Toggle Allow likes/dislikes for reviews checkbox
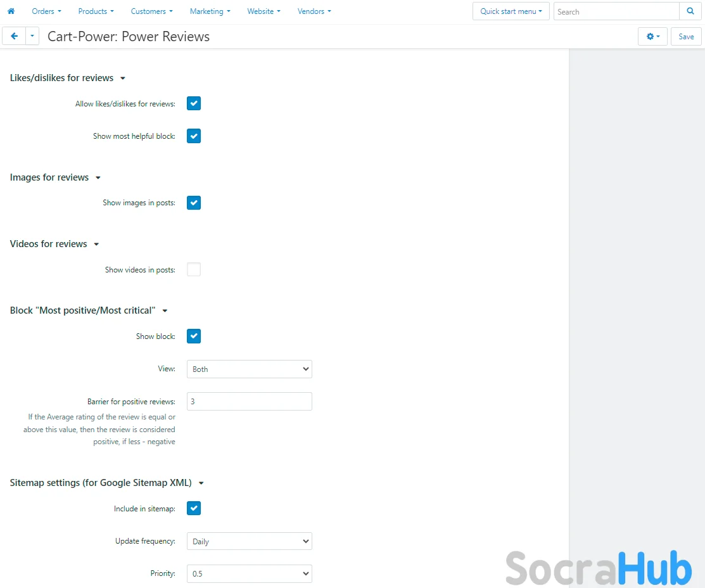The height and width of the screenshot is (588, 705). (x=194, y=103)
